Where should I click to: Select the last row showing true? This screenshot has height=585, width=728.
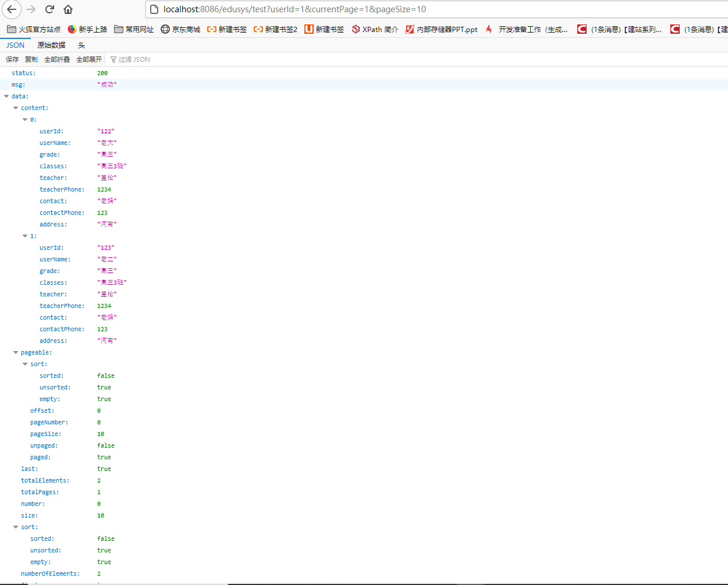pos(364,469)
